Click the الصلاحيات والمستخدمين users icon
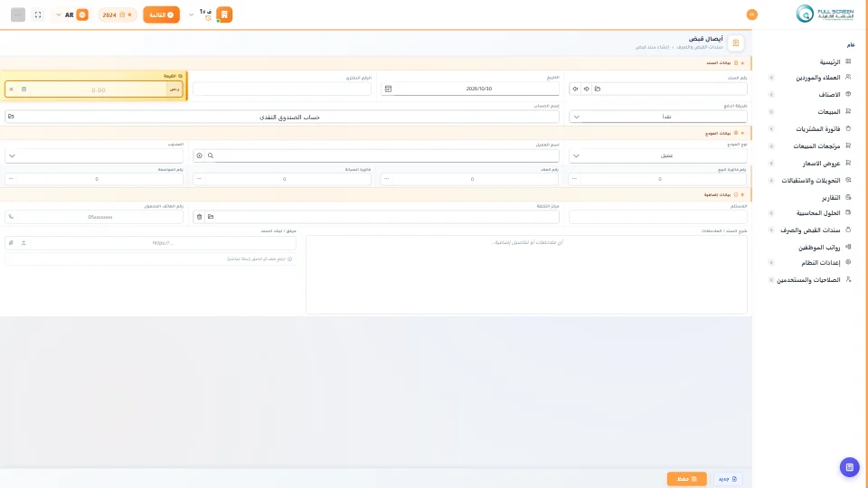Image resolution: width=868 pixels, height=488 pixels. coord(848,279)
